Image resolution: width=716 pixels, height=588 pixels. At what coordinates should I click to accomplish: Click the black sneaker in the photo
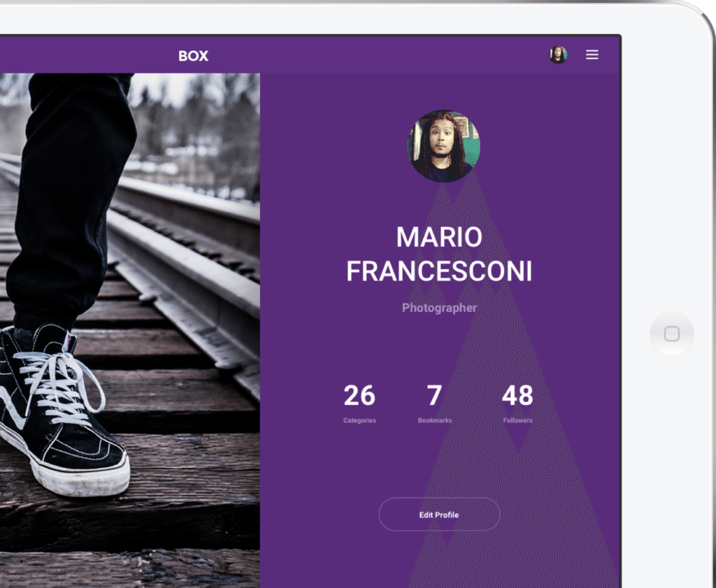pyautogui.click(x=77, y=447)
